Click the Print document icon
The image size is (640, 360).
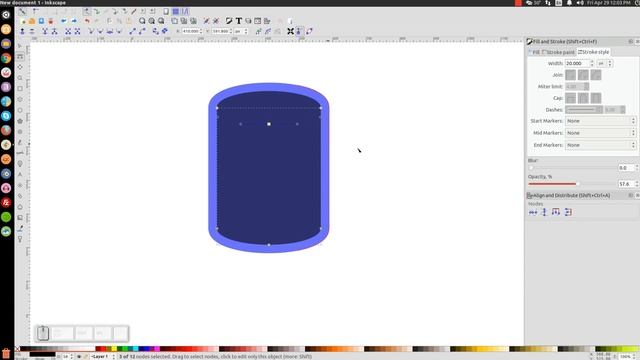click(x=51, y=21)
